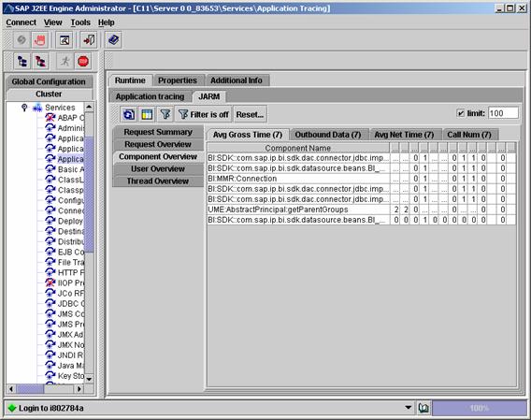This screenshot has width=531, height=420.
Task: Open the Request Summary view
Action: (x=158, y=132)
